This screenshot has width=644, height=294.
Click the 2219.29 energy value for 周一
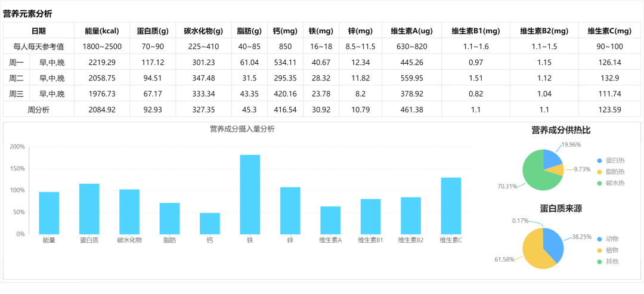pos(102,63)
